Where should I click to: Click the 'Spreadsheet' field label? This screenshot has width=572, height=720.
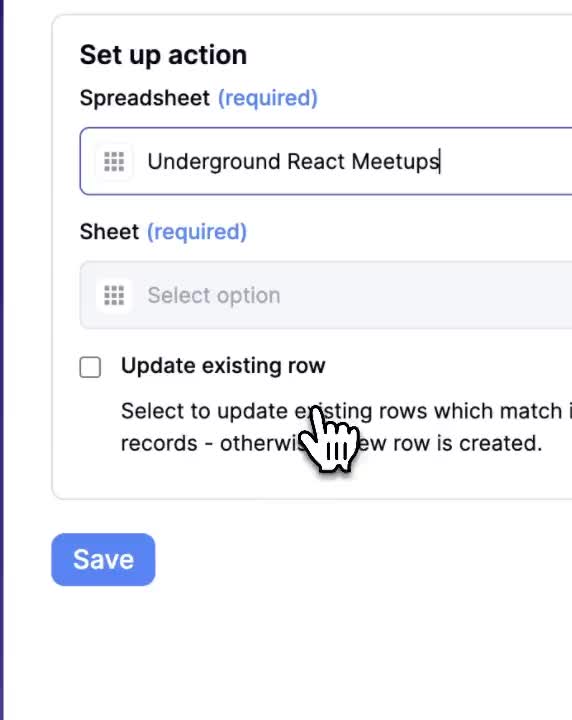[x=145, y=98]
